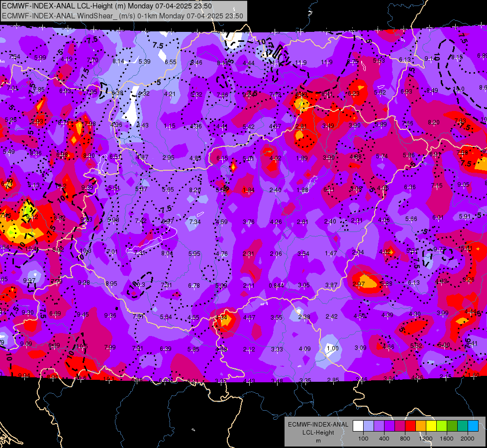The image size is (487, 448).
Task: Click the grid value 1.15
Action: point(170,126)
